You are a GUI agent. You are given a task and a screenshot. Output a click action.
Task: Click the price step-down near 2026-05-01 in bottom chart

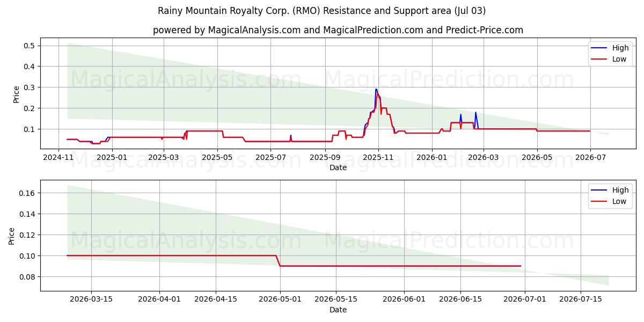[278, 261]
